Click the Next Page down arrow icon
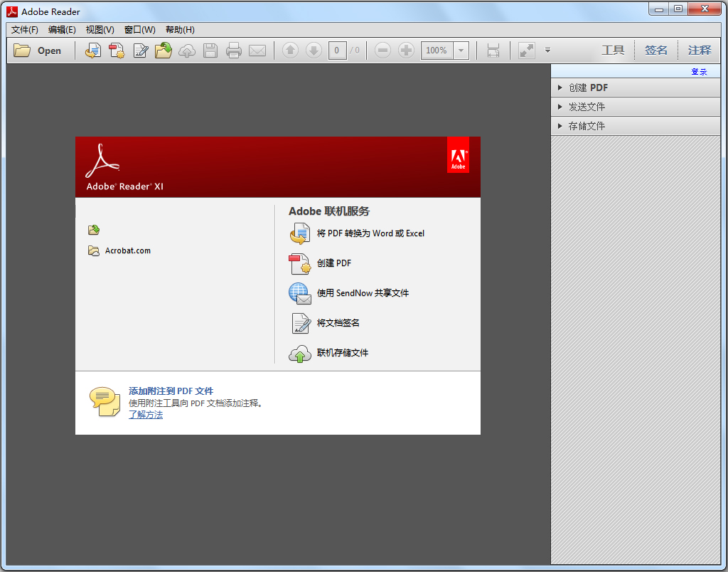This screenshot has width=728, height=572. pos(314,51)
